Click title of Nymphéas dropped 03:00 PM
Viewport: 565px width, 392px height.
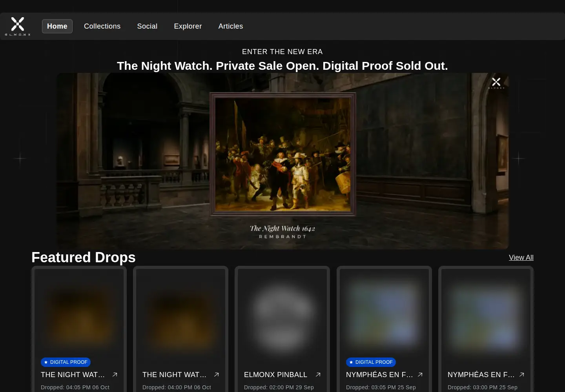(x=481, y=375)
